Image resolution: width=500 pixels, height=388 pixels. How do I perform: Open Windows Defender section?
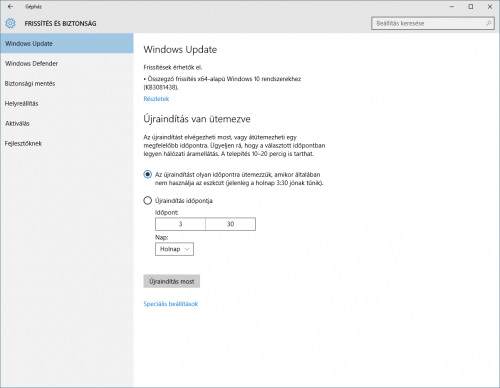67,63
